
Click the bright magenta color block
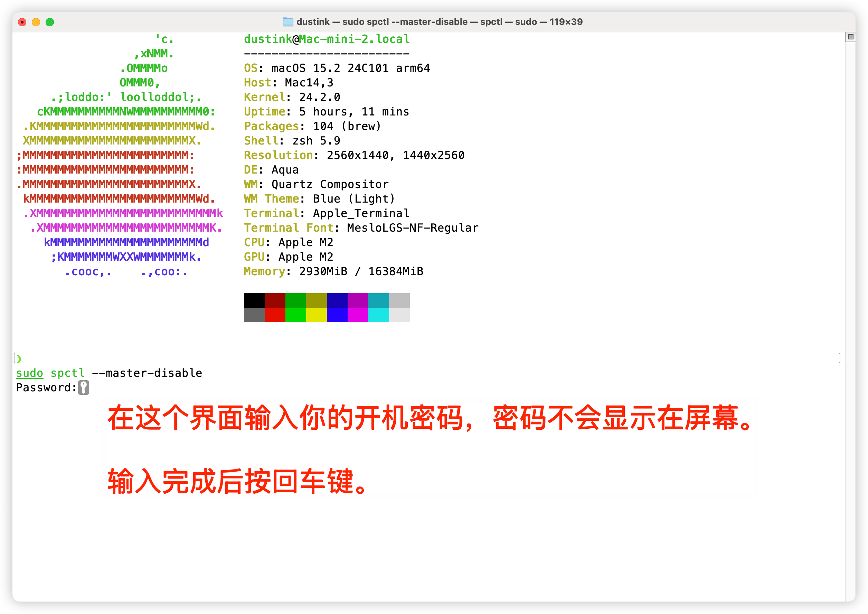point(358,315)
